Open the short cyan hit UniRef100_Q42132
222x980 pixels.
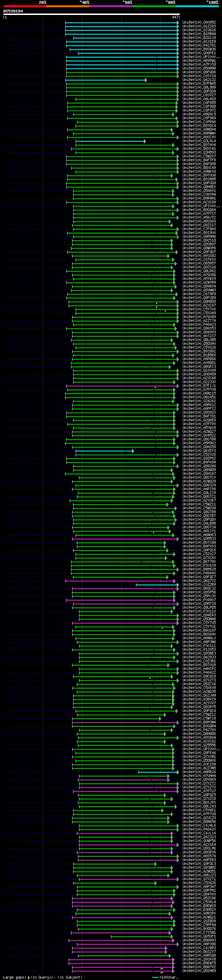click(199, 80)
